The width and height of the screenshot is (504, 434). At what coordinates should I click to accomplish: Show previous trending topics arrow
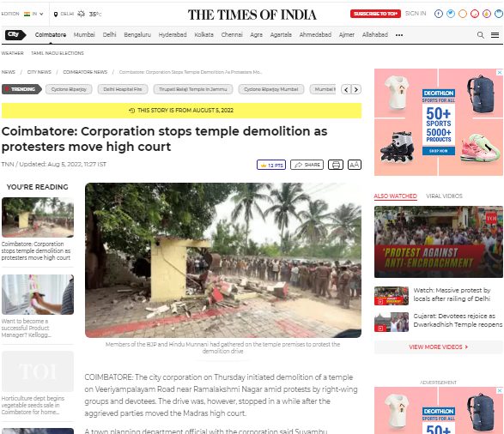(346, 89)
